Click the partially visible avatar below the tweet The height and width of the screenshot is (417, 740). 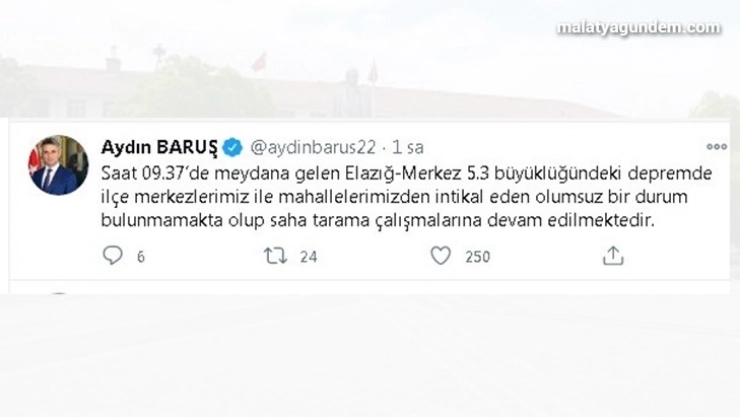[x=59, y=293]
